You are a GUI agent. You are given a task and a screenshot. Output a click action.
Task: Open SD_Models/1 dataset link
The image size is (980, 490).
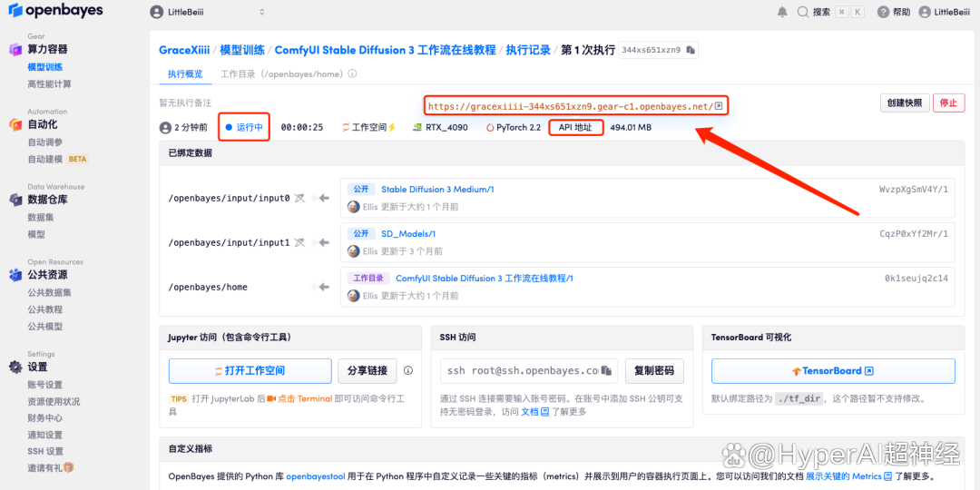tap(408, 234)
